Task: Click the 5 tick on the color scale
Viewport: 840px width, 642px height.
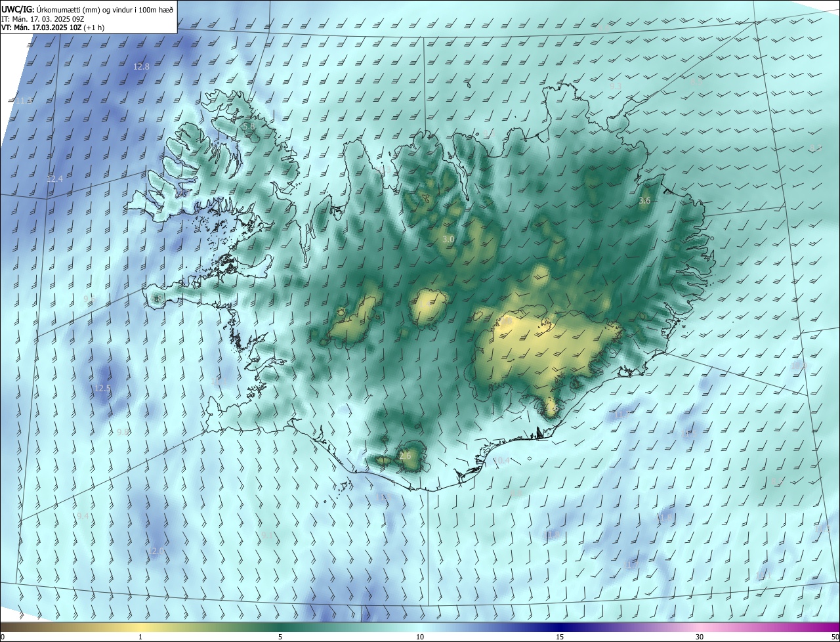Action: coord(280,637)
